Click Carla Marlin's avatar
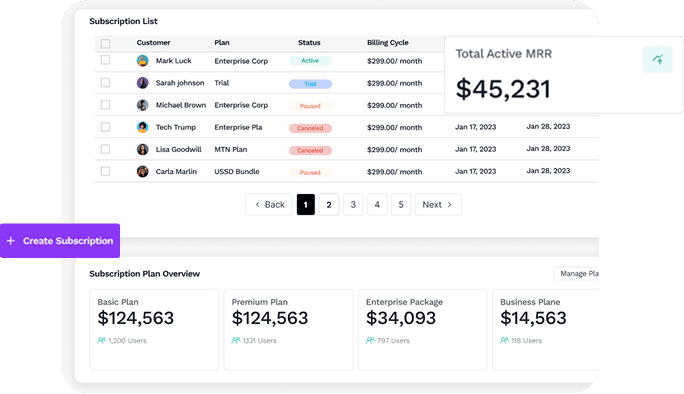The width and height of the screenshot is (684, 394). point(143,171)
